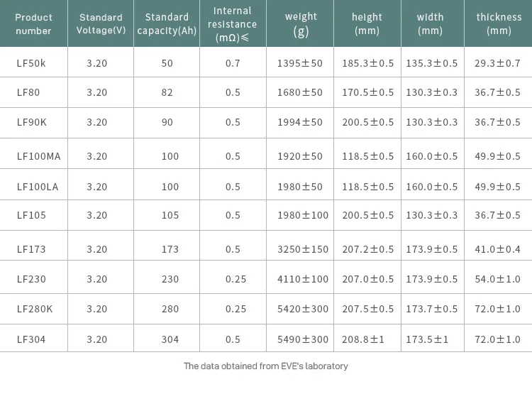
Task: Click the width (mm) column header
Action: pyautogui.click(x=430, y=23)
